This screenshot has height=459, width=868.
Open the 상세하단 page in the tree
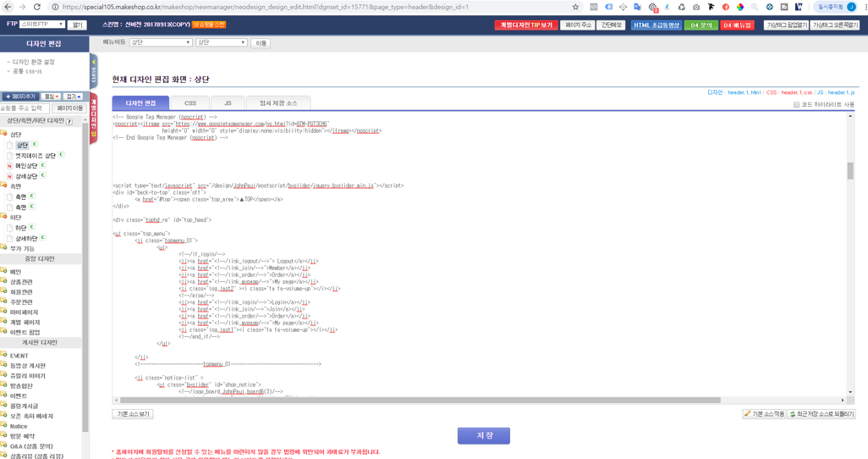point(26,238)
